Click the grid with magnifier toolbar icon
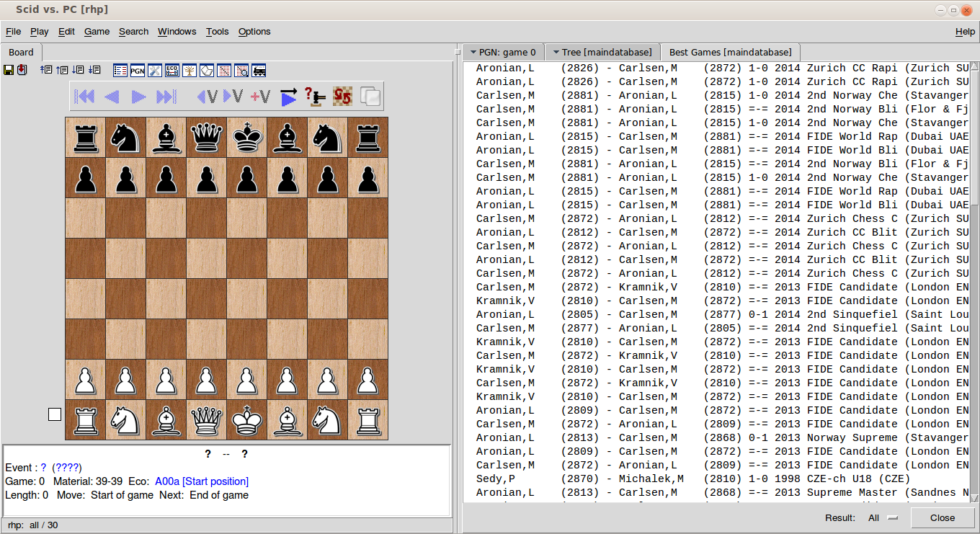 [x=241, y=71]
